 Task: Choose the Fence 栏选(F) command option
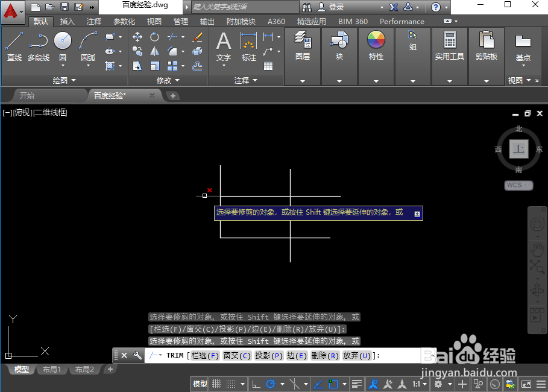205,356
